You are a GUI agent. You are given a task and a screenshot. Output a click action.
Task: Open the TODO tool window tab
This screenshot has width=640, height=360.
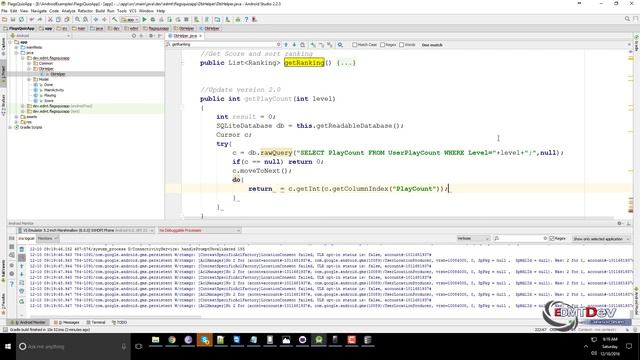pyautogui.click(x=119, y=322)
